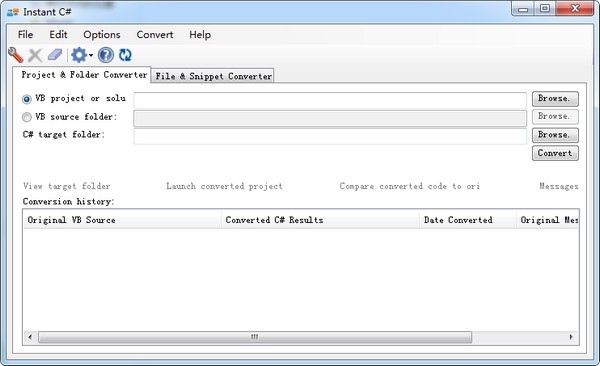
Task: Open the Options menu
Action: point(102,34)
